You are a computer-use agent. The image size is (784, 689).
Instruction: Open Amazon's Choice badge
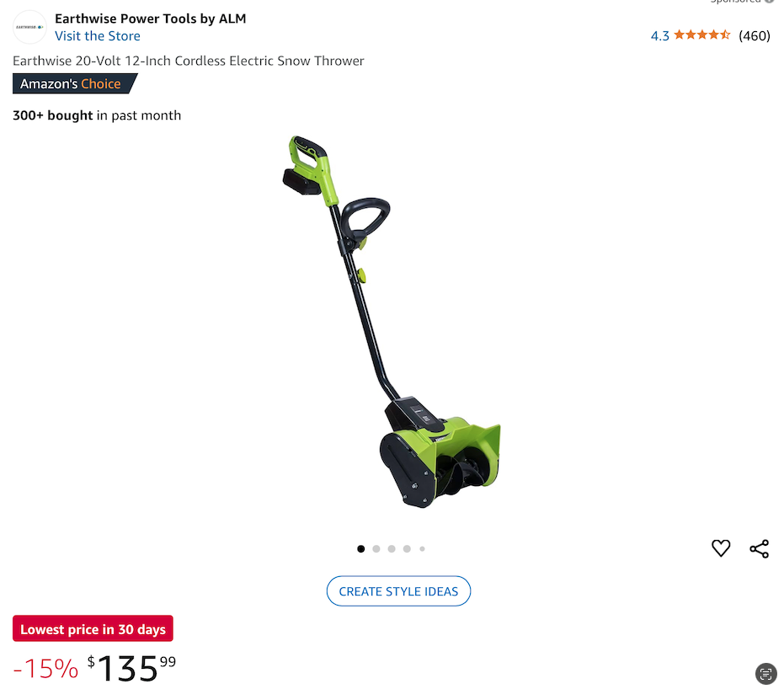pyautogui.click(x=74, y=83)
